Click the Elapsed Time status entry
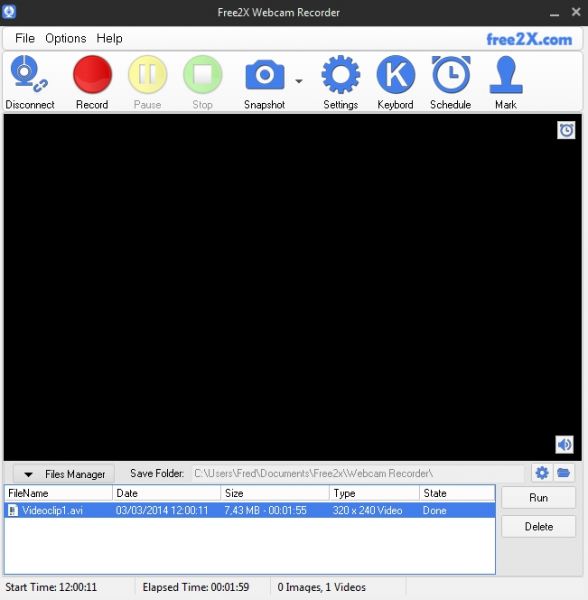Image resolution: width=588 pixels, height=600 pixels. click(196, 587)
